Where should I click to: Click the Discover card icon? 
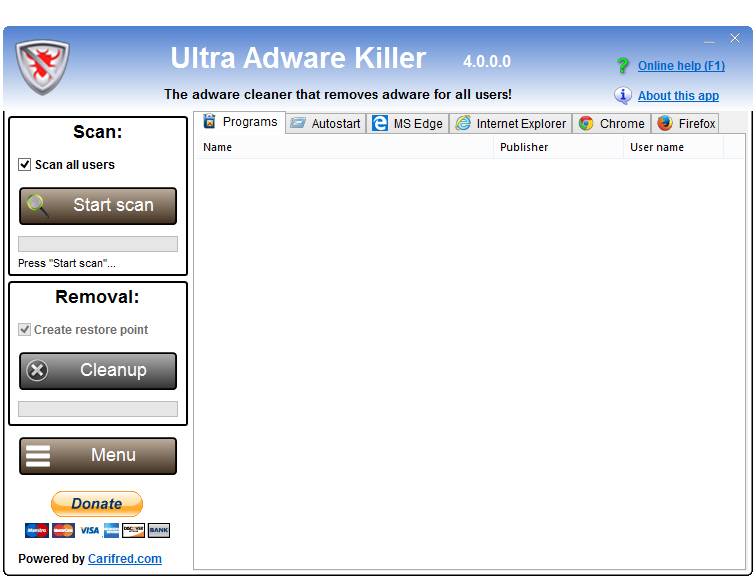[134, 530]
